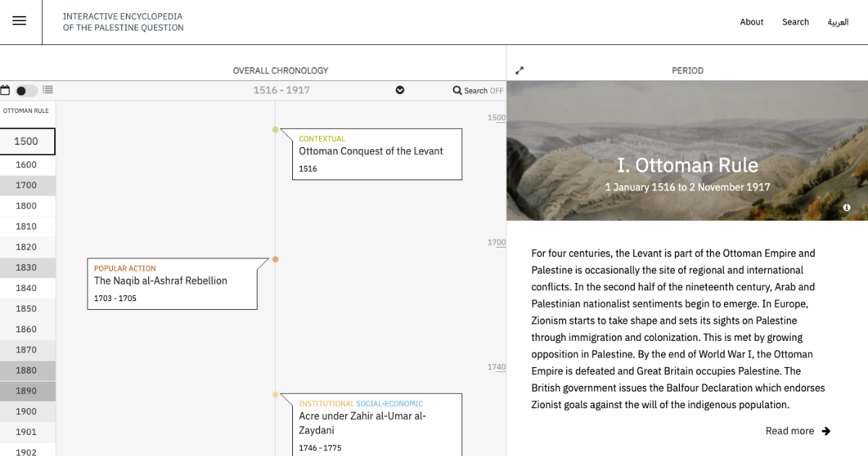
Task: Click the OTTOMAN RULE sidebar heading
Action: pos(26,111)
